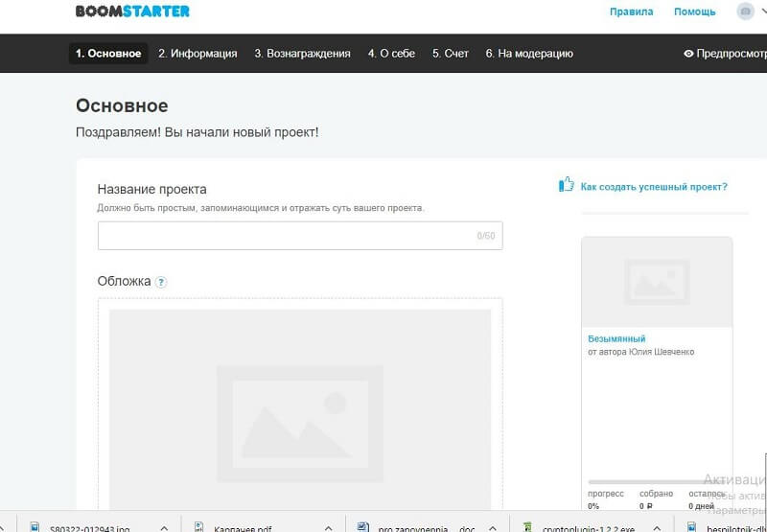Switch to the 2. Информация tab
Screen dimensions: 767x532
(x=198, y=54)
